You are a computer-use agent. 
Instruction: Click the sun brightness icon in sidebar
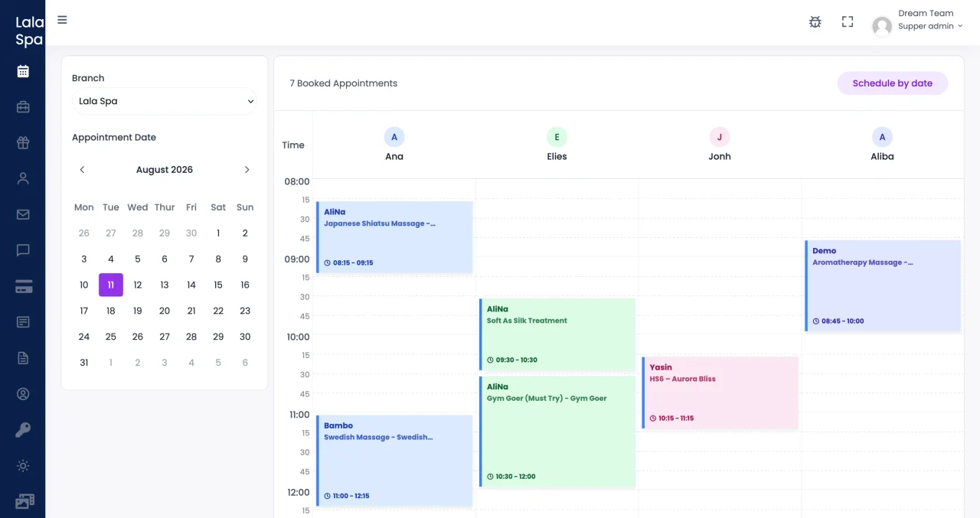click(x=23, y=466)
